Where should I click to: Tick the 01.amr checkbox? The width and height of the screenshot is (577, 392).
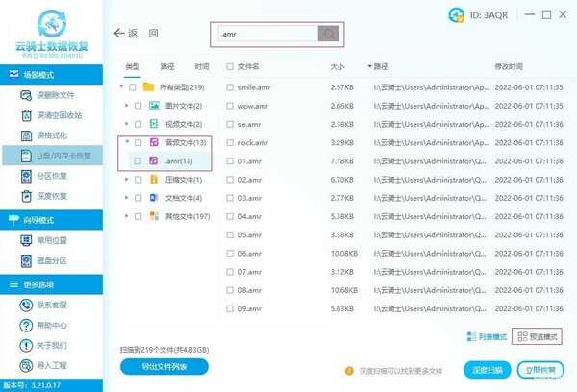(230, 161)
